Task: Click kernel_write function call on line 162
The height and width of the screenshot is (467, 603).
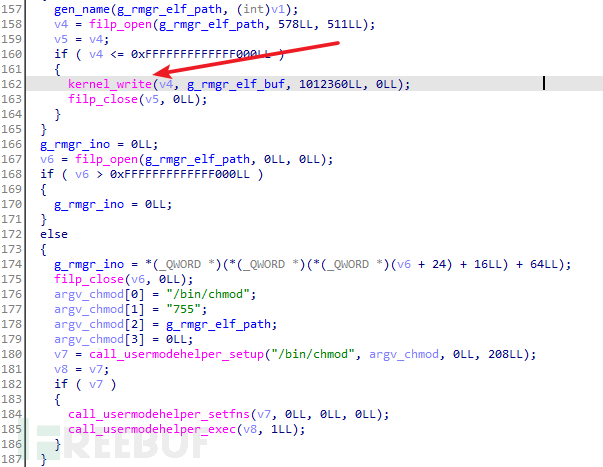Action: click(x=110, y=84)
